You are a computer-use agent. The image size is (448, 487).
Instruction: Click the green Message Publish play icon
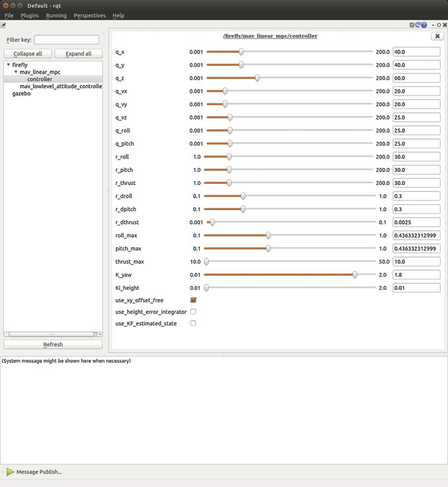click(11, 472)
